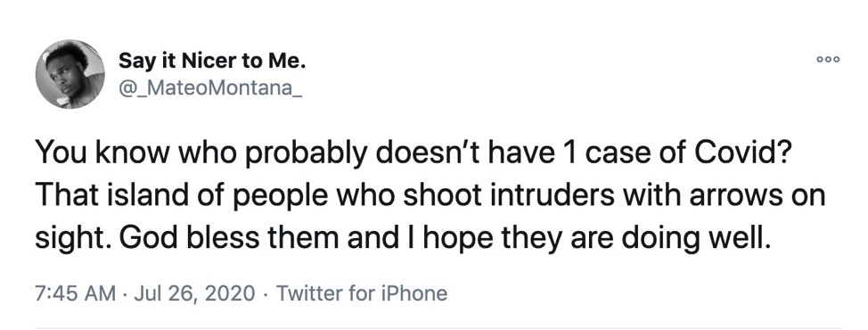The height and width of the screenshot is (330, 868).
Task: View the profile picture of Say it Nicer to Me.
Action: click(x=70, y=74)
